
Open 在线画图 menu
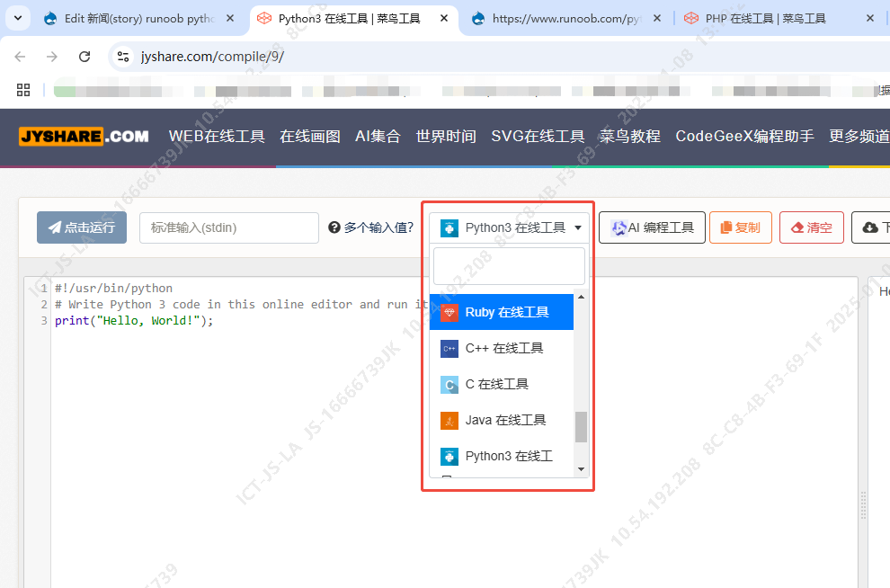coord(310,137)
